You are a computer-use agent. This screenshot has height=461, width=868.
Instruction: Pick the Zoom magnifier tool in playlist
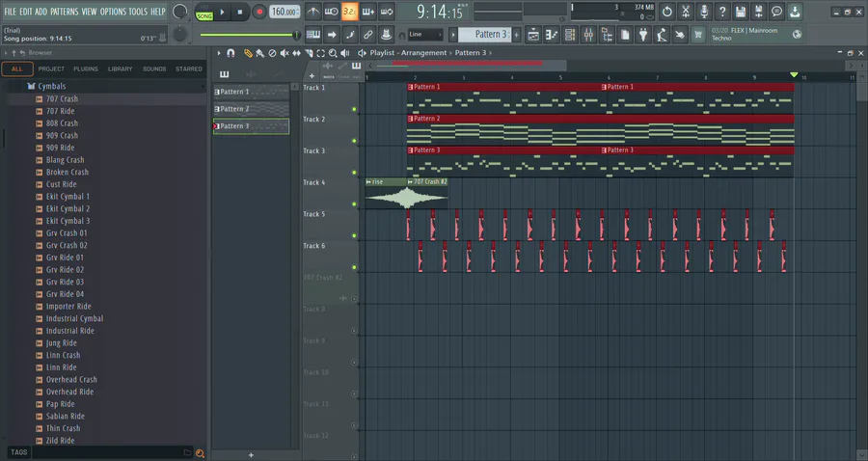pos(333,53)
